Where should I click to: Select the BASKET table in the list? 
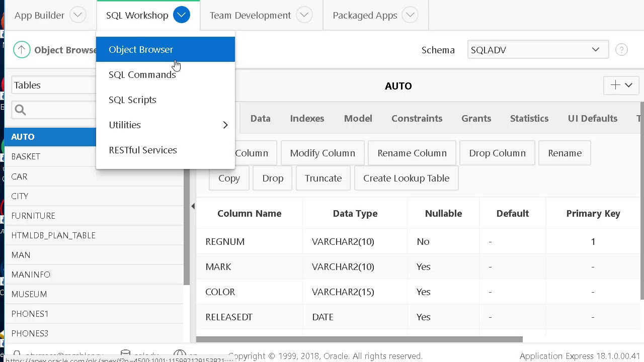26,156
